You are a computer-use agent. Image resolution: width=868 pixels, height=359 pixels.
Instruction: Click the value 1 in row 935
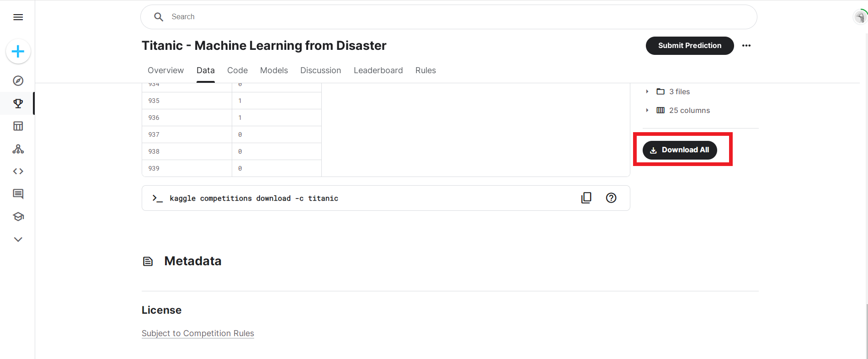(240, 101)
